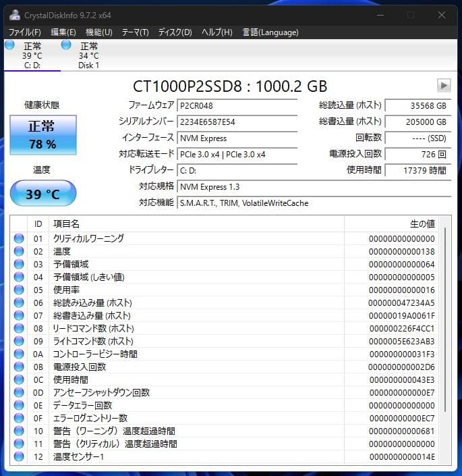Click the 項目名 column header
462x476 pixels.
click(196, 224)
